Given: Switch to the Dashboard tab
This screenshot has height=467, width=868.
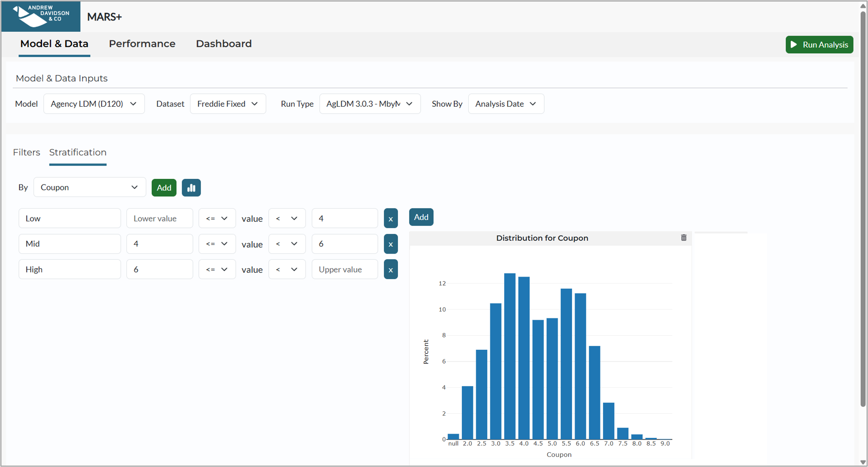Looking at the screenshot, I should point(224,44).
